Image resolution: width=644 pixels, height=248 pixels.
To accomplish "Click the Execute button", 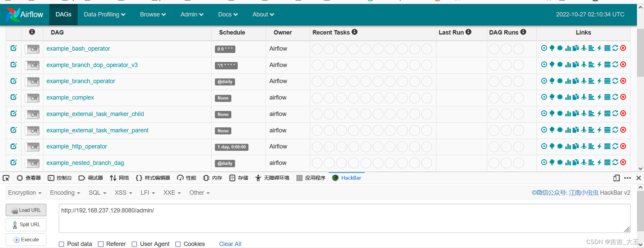I will point(26,240).
